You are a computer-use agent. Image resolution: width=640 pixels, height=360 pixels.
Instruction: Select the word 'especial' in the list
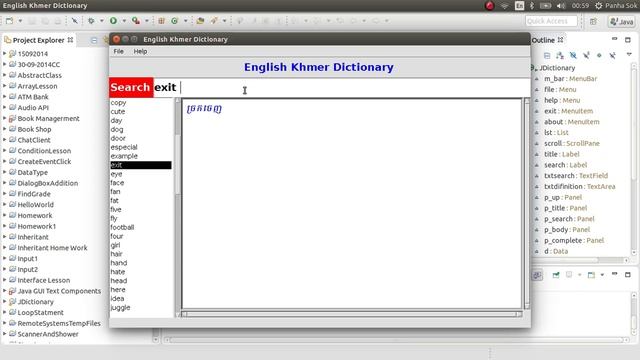point(124,147)
